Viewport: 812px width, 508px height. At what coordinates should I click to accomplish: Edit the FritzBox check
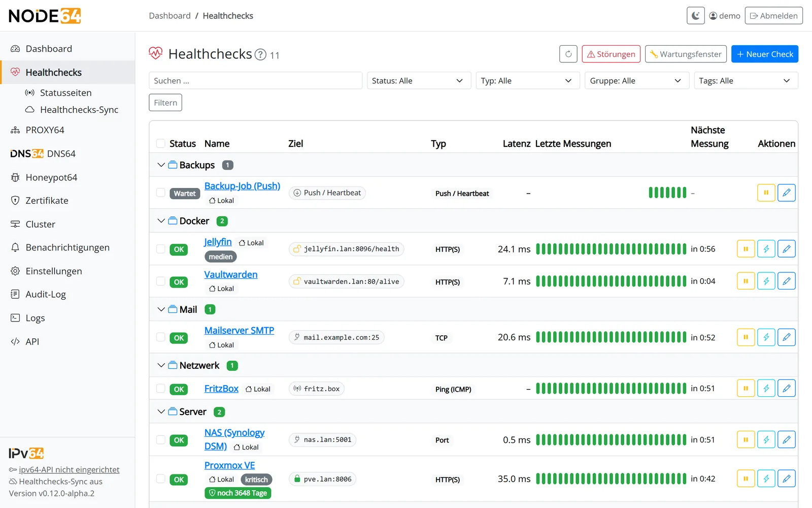pos(787,389)
